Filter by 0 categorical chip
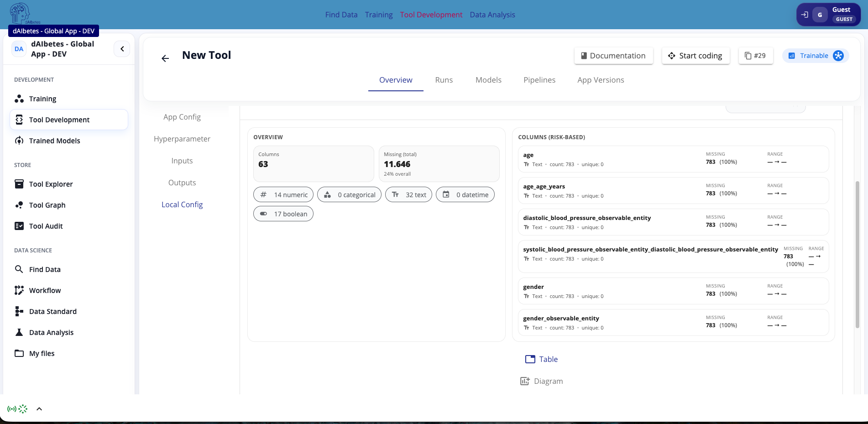Image resolution: width=868 pixels, height=424 pixels. (349, 194)
